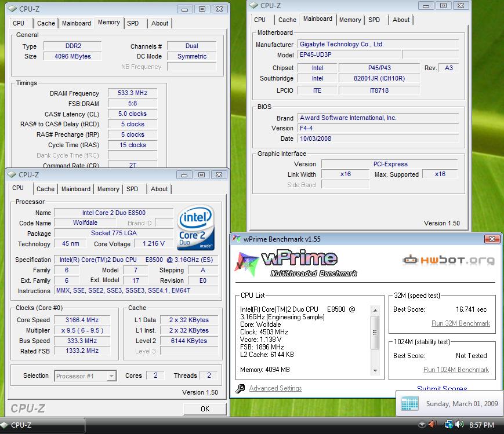Viewport: 504px width, 434px height.
Task: Minimize the CPU-Z Memory window
Action: point(185,9)
